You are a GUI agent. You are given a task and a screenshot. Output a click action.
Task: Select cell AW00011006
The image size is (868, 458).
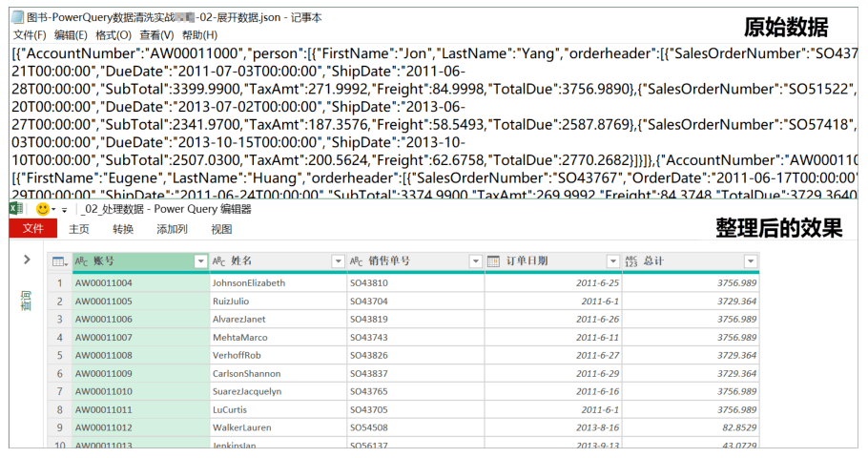(140, 319)
